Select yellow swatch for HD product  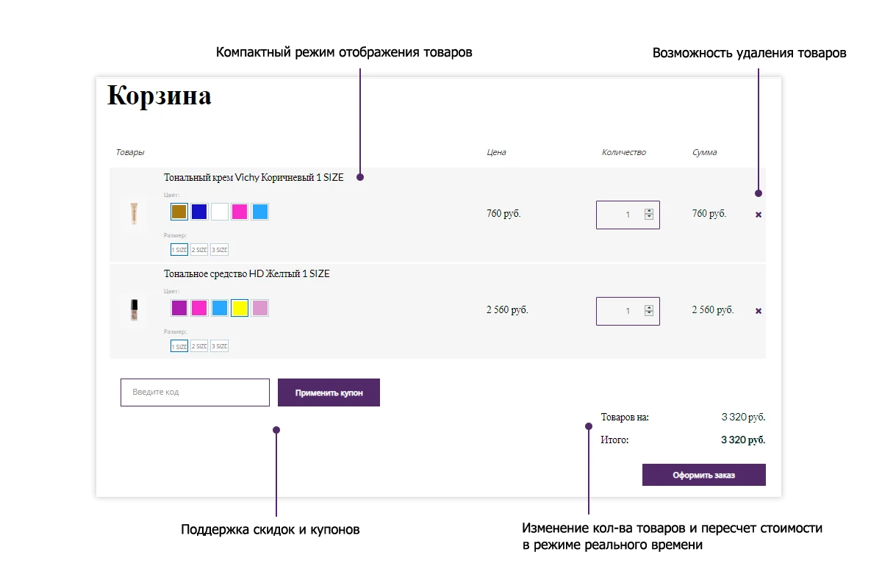click(x=240, y=308)
